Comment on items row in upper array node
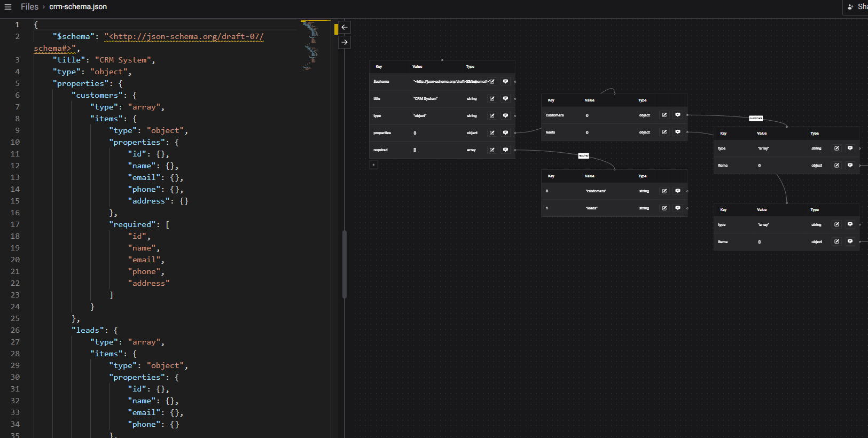Viewport: 868px width, 438px height. 850,166
